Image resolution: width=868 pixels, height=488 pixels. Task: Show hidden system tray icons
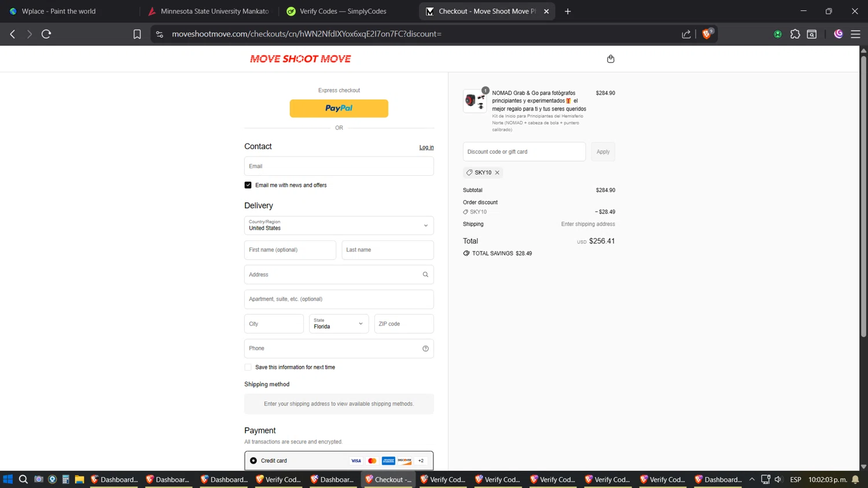coord(752,479)
